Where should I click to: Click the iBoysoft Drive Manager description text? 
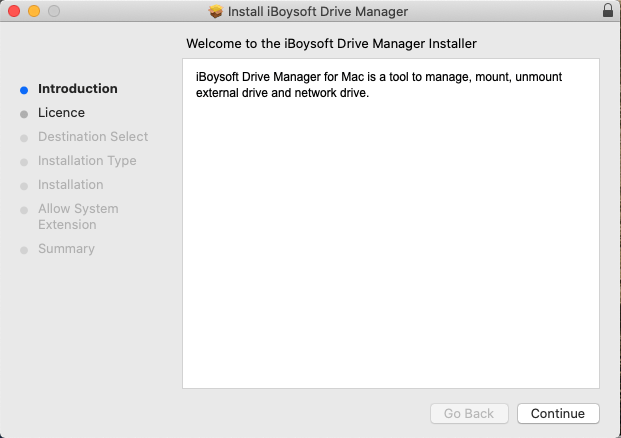(379, 85)
